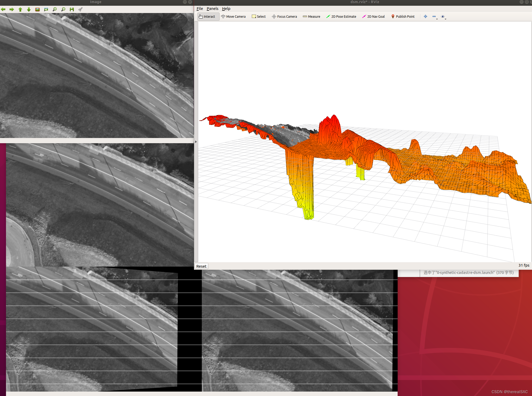Viewport: 532px width, 396px height.
Task: Expand the collapsed left Displays panel arrow
Action: pos(196,142)
